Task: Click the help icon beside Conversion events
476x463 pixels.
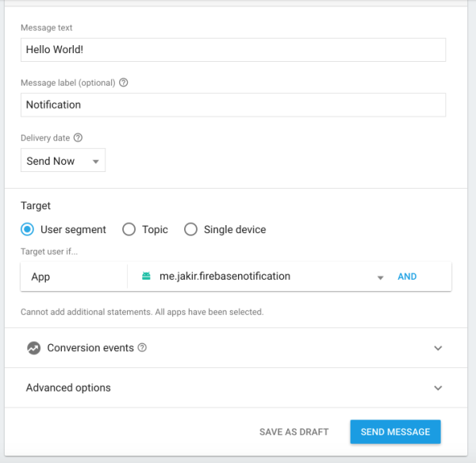Action: (143, 348)
